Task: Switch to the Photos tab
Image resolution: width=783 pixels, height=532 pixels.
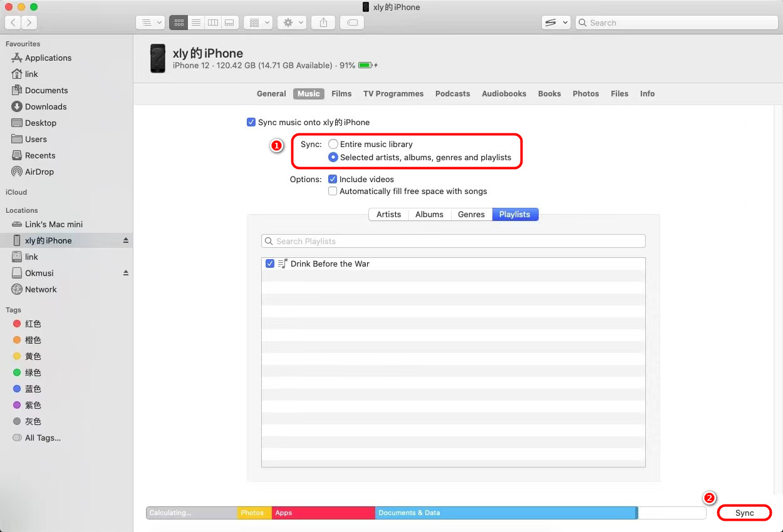Action: point(586,93)
